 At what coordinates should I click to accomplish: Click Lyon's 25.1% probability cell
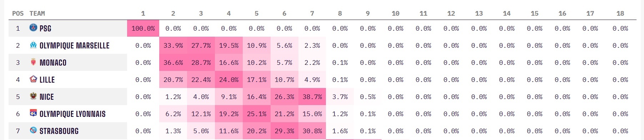[x=257, y=114]
